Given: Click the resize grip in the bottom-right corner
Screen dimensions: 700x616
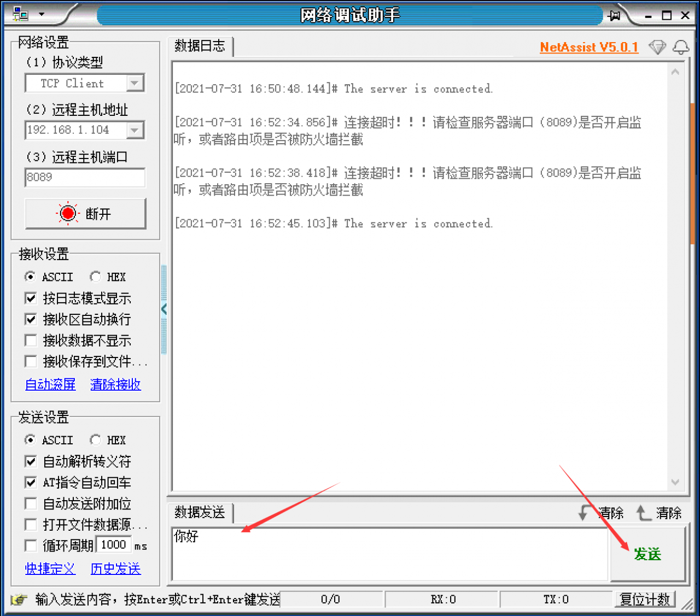Looking at the screenshot, I should [687, 603].
